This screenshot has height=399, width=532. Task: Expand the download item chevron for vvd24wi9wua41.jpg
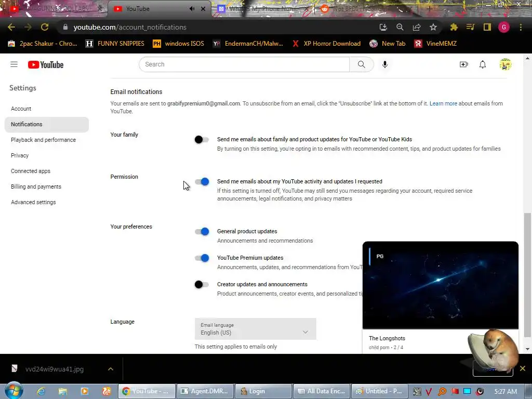(111, 369)
